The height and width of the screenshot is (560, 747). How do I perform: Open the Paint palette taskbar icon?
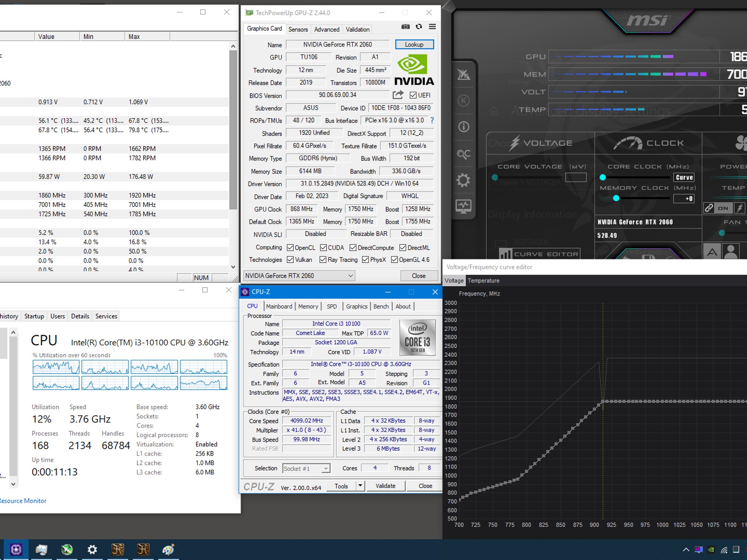point(168,549)
